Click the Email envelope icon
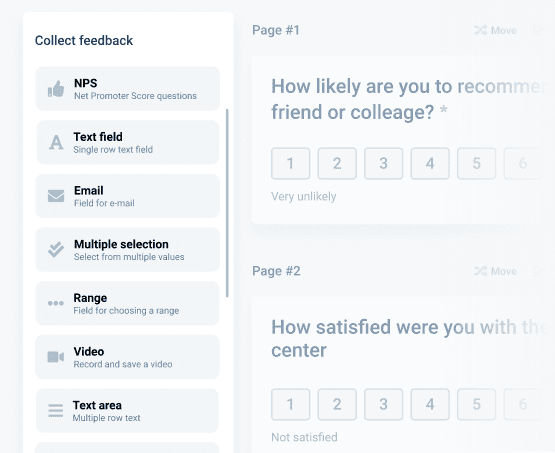Image resolution: width=555 pixels, height=453 pixels. point(56,196)
